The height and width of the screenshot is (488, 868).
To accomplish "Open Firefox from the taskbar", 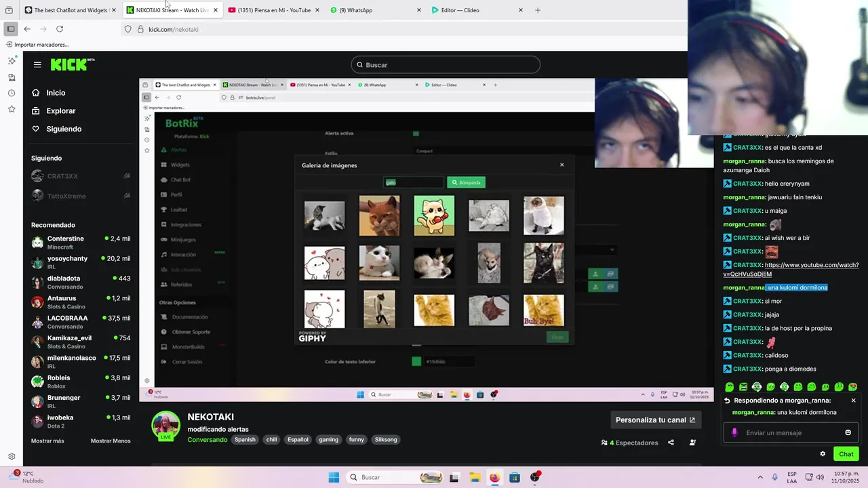I will [x=494, y=477].
